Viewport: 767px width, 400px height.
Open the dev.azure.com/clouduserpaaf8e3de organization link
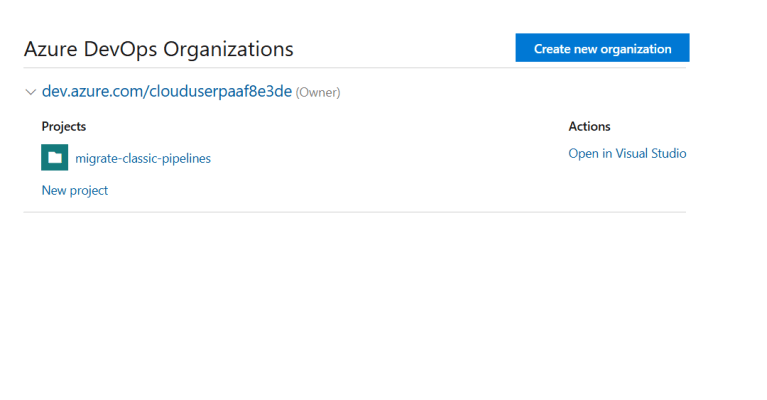coord(166,92)
